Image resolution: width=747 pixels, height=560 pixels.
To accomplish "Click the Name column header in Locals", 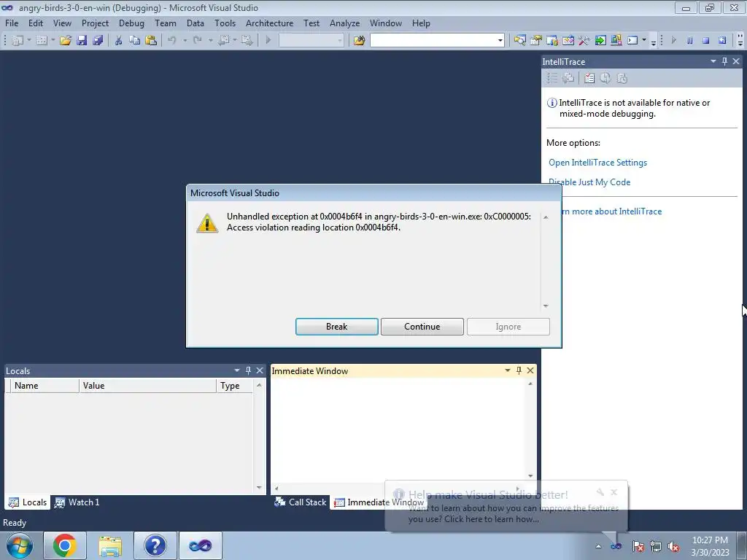I will click(x=44, y=385).
